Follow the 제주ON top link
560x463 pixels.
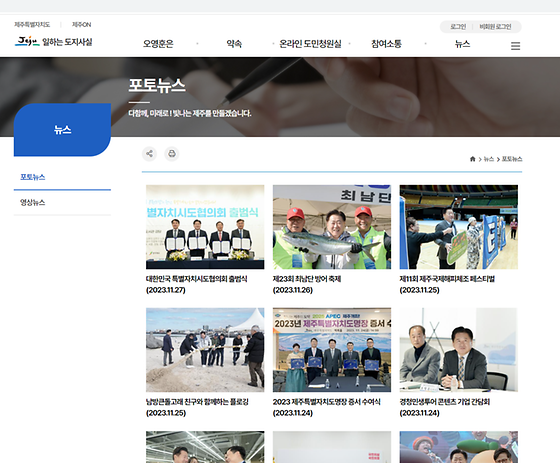[81, 24]
